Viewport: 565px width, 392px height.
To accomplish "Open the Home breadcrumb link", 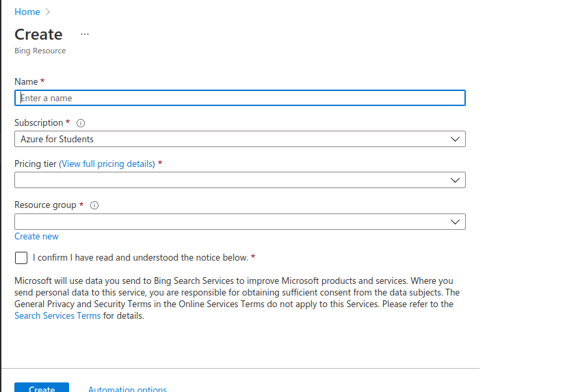I will coord(27,12).
